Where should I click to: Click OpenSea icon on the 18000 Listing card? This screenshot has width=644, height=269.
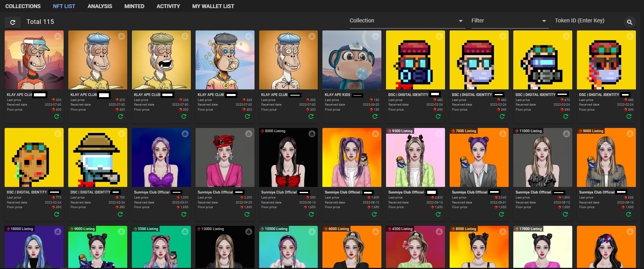[x=57, y=232]
